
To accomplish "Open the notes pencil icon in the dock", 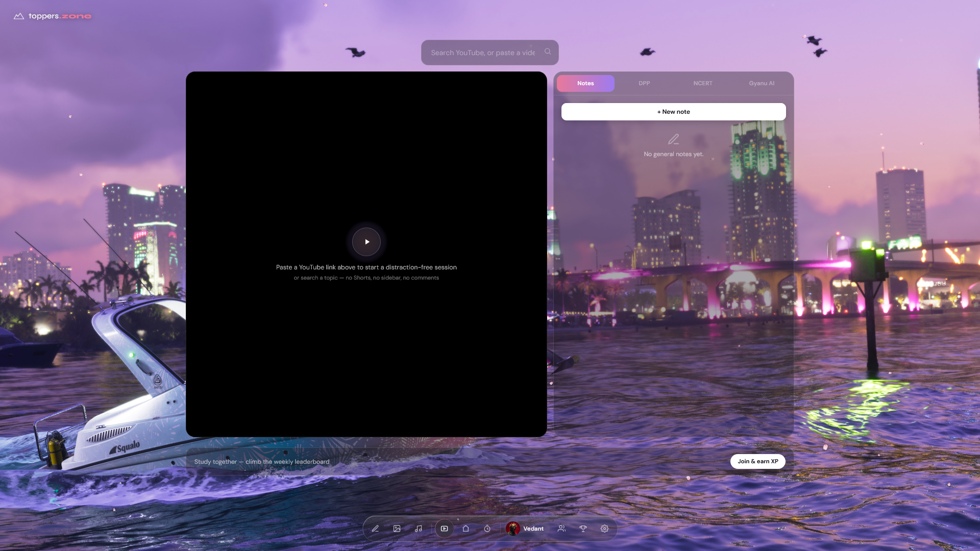I will coord(375,529).
